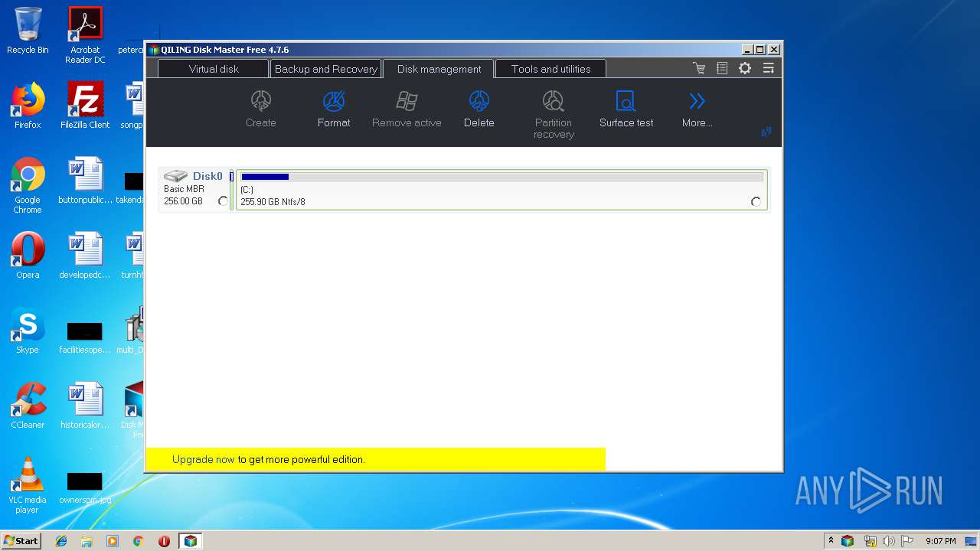Select the ownerspm.jpg desktop file

(85, 487)
